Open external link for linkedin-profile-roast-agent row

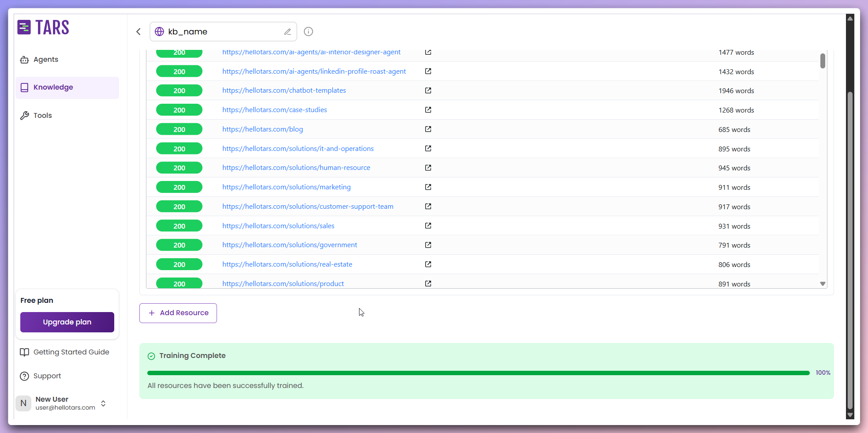(x=428, y=71)
